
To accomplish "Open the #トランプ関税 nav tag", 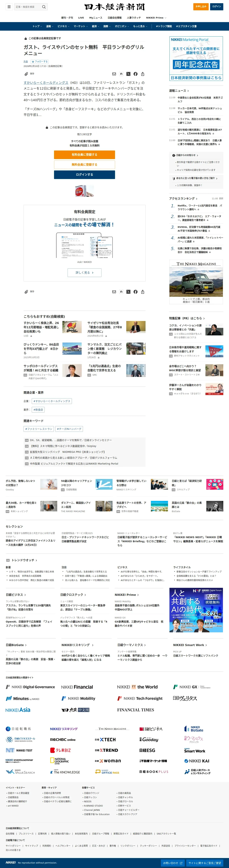I will coord(164,26).
